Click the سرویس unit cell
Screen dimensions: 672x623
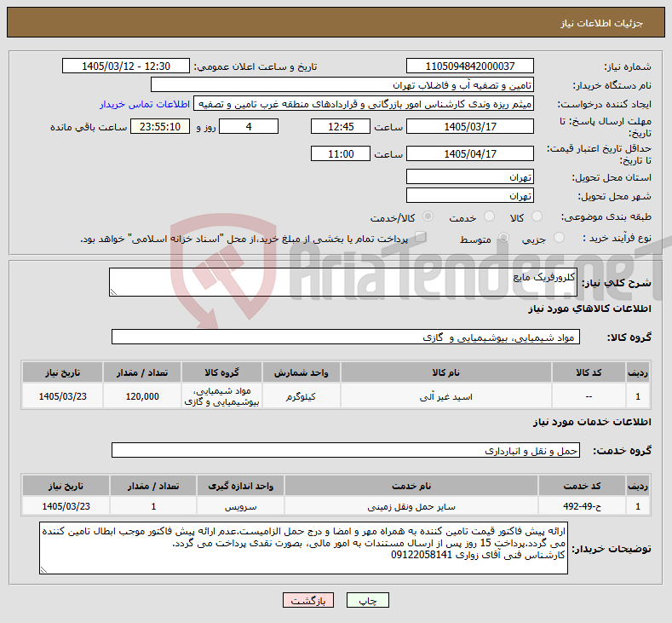[x=240, y=506]
